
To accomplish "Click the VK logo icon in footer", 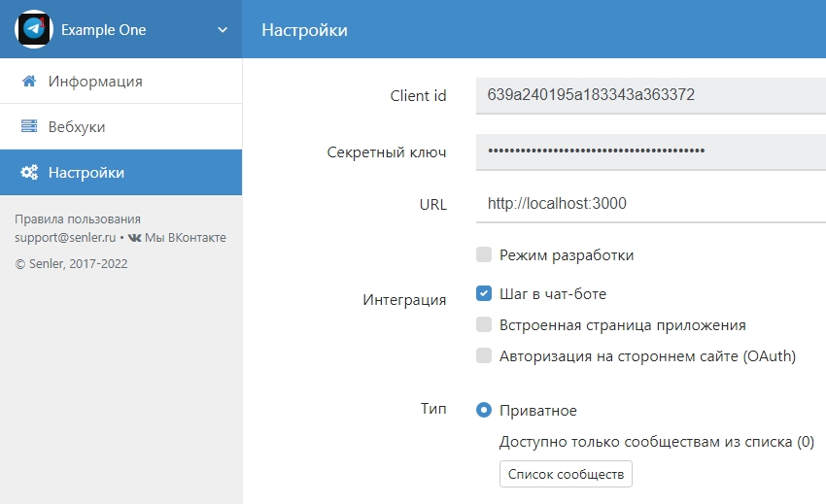I will [x=134, y=238].
